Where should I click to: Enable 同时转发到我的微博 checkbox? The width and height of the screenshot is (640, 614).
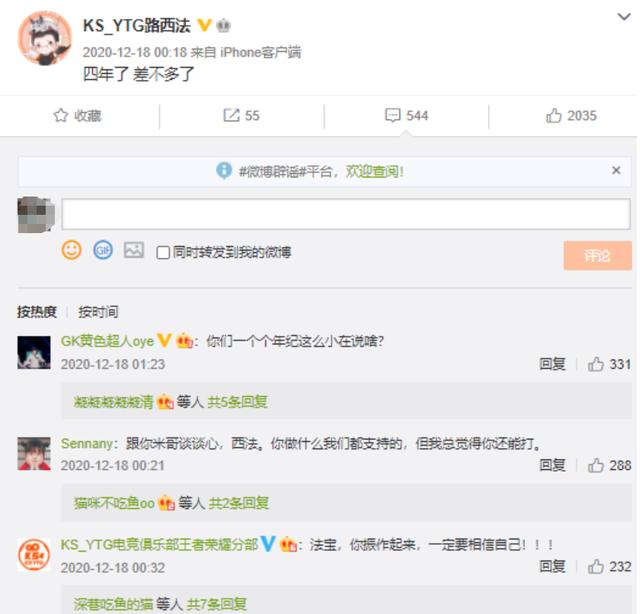(163, 253)
